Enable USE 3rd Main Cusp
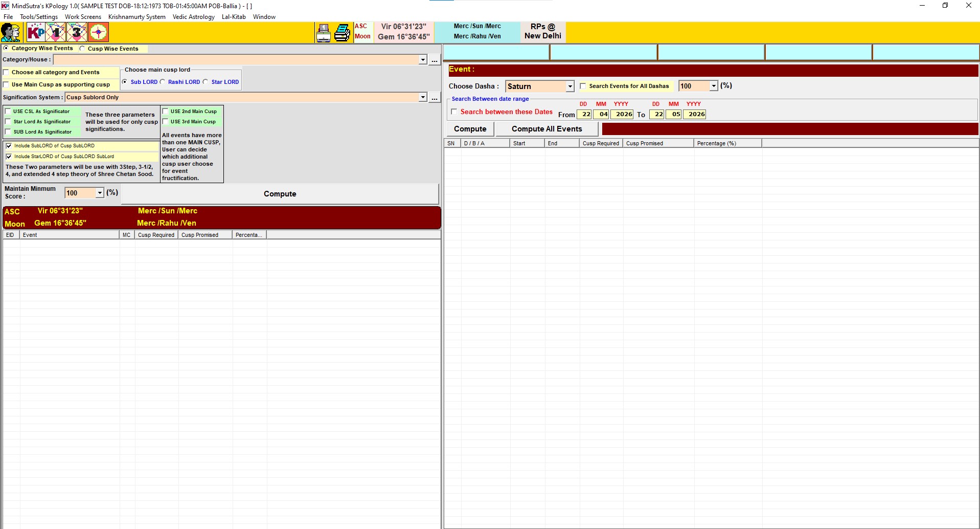This screenshot has height=529, width=980. 166,121
